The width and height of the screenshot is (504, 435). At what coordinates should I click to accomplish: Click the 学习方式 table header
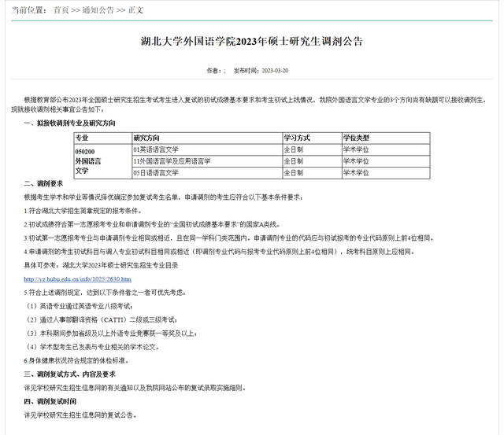pos(312,138)
